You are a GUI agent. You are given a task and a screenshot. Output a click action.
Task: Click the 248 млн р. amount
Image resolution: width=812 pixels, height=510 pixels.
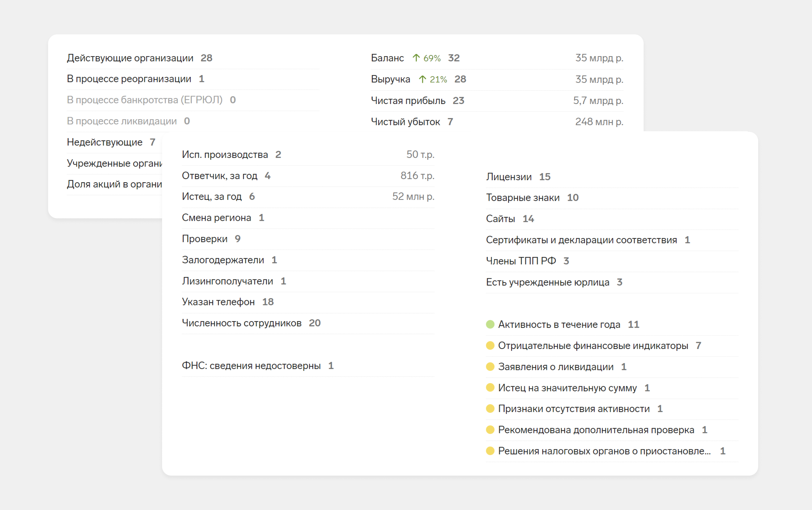pyautogui.click(x=599, y=122)
